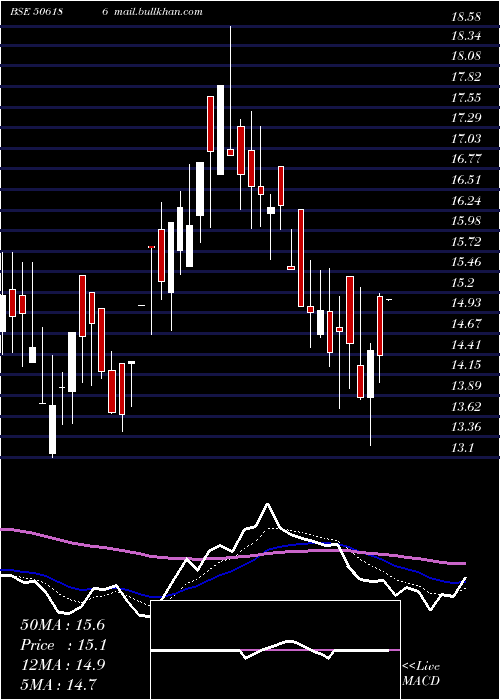Viewport: 500px width, 700px height.
Task: Click the 14.15 price axis label
Action: coord(466,365)
